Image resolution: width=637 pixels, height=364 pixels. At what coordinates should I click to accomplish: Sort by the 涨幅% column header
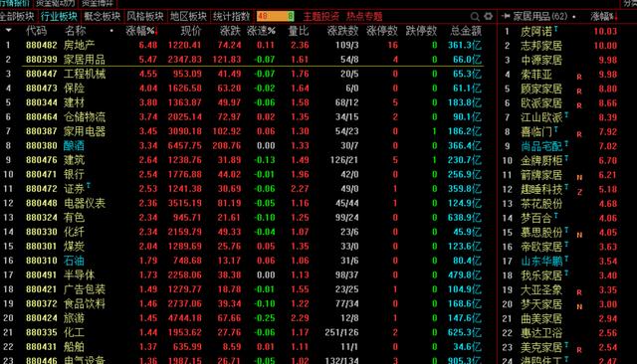pos(140,31)
